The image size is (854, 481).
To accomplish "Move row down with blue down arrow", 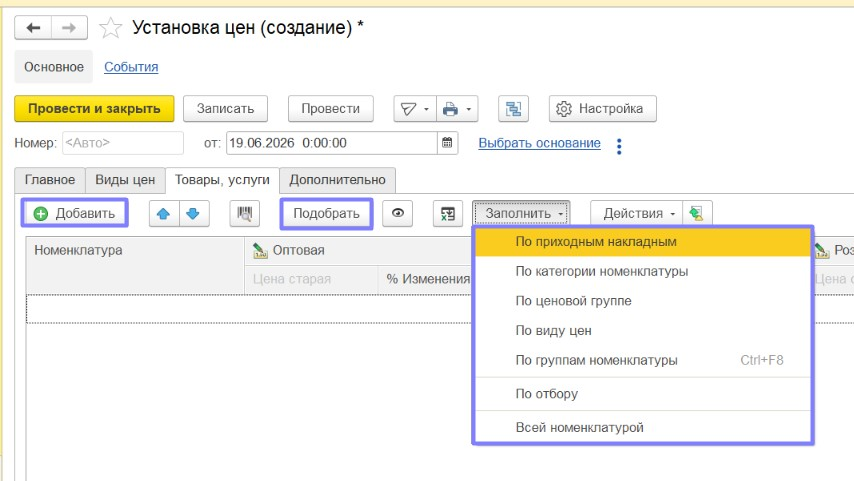I will [x=193, y=214].
